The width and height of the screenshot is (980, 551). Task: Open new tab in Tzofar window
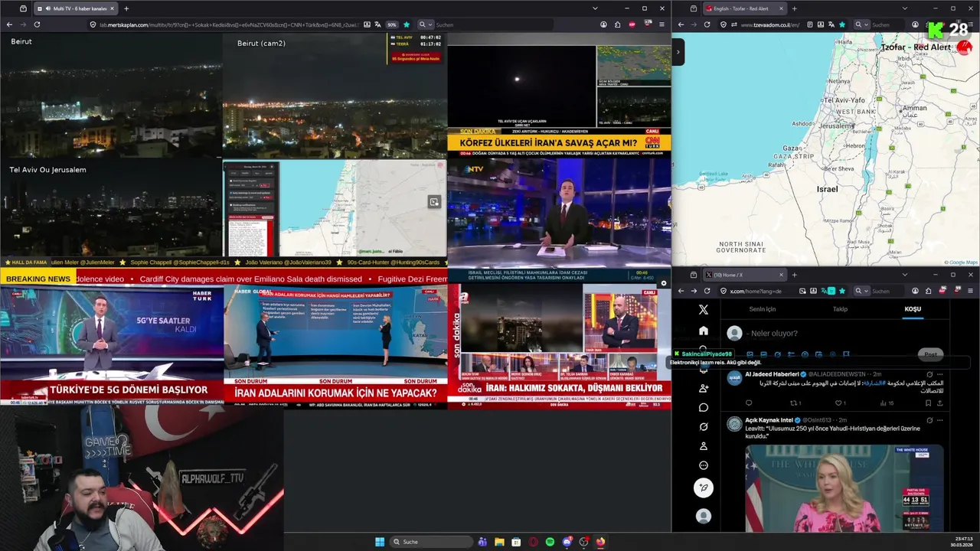click(x=794, y=8)
